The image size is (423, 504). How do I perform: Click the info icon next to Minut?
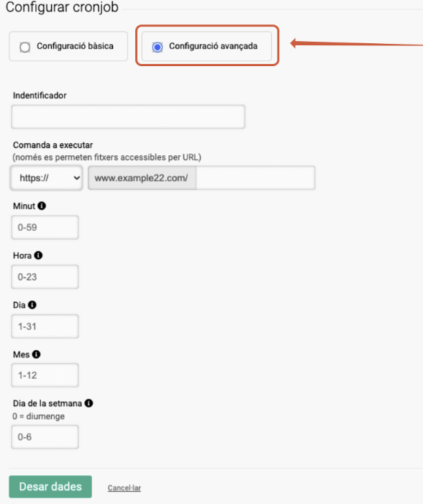click(42, 206)
